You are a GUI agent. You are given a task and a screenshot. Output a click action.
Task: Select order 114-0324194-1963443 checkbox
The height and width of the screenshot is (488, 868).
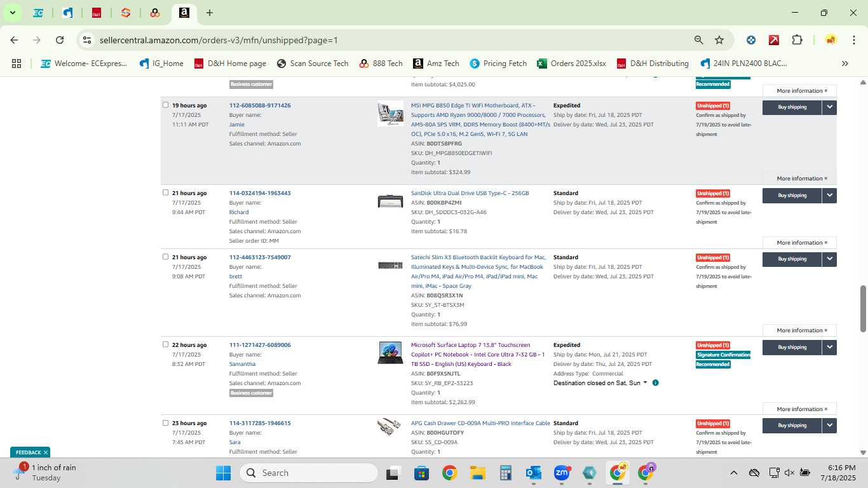click(165, 193)
